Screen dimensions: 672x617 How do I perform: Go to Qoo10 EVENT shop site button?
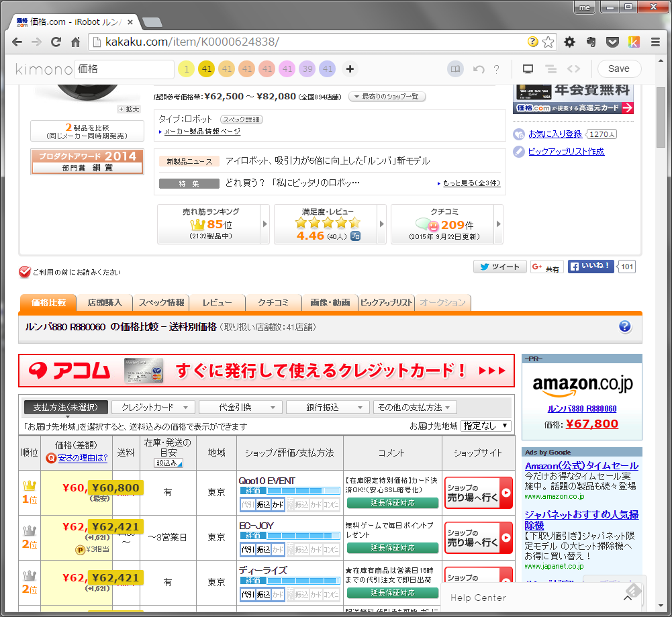click(478, 493)
